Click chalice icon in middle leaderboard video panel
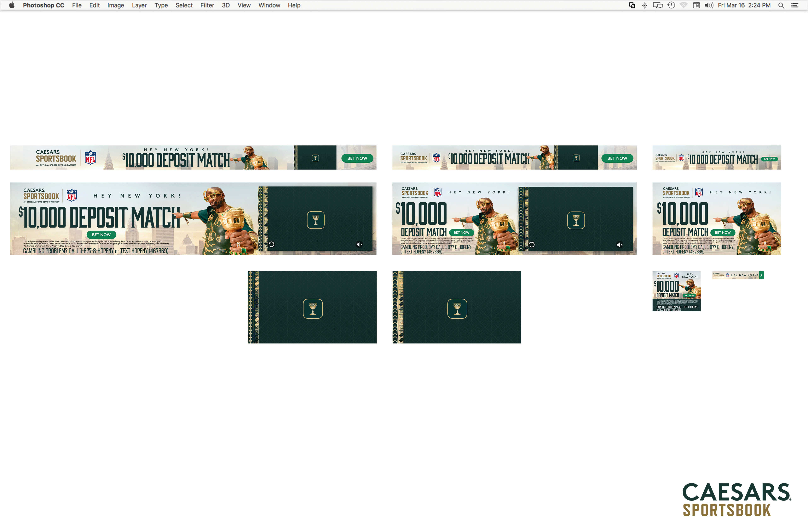The width and height of the screenshot is (808, 532). point(576,158)
